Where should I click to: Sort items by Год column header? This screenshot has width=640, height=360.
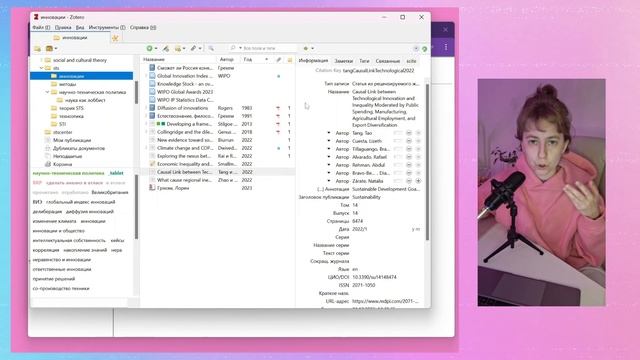pos(255,60)
